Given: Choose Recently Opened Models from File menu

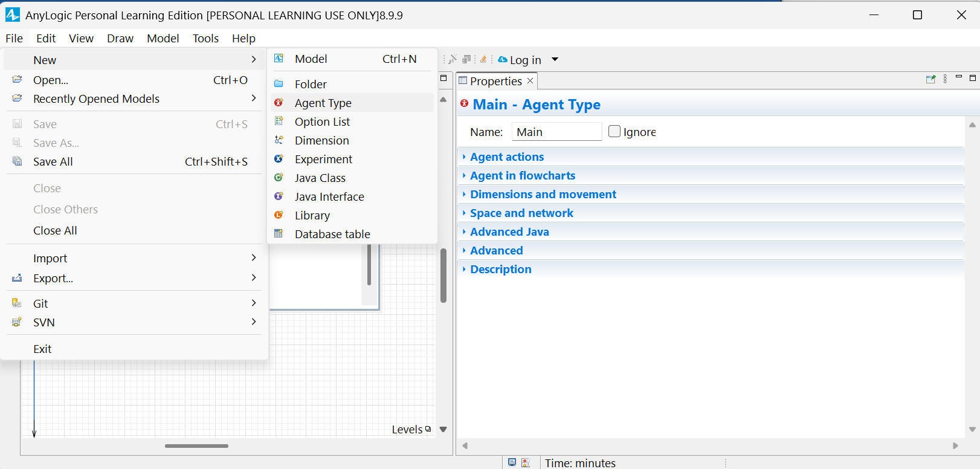Looking at the screenshot, I should point(135,99).
